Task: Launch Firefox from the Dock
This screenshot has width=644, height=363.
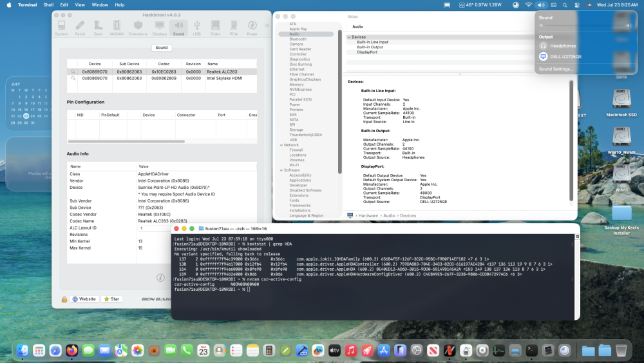Action: point(72,350)
